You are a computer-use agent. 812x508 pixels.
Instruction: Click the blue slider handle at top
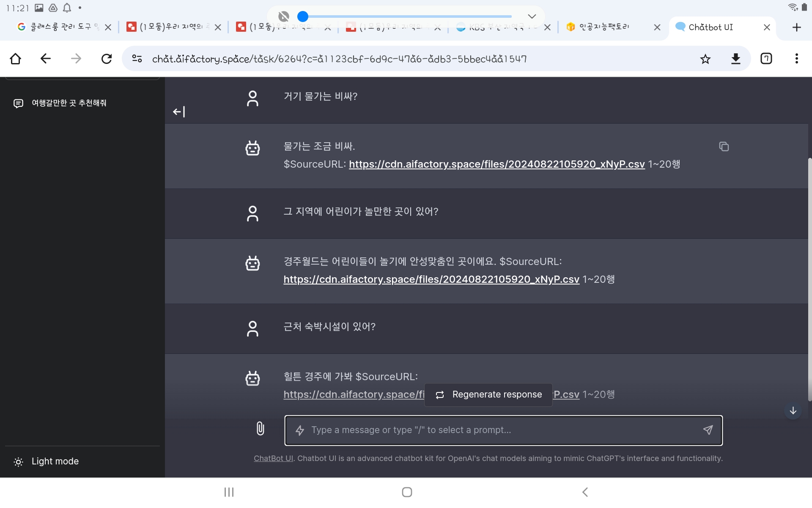(303, 17)
